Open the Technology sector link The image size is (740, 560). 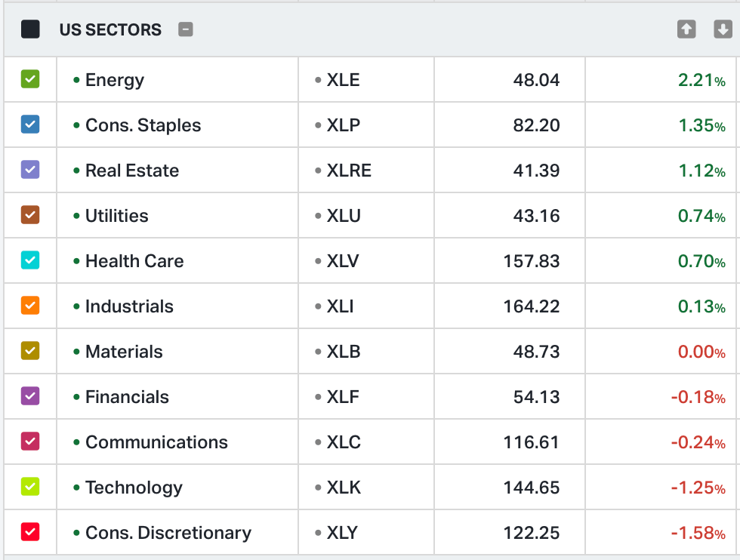pyautogui.click(x=134, y=488)
